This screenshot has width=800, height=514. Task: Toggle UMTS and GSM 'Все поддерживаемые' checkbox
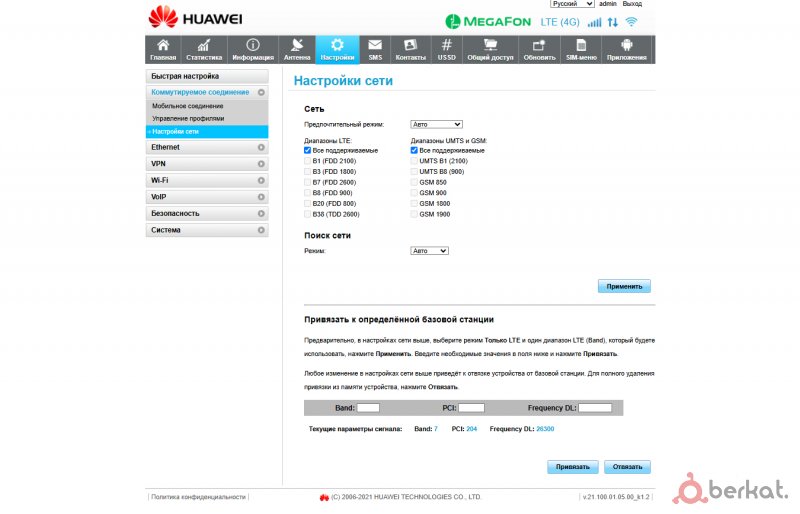click(415, 150)
